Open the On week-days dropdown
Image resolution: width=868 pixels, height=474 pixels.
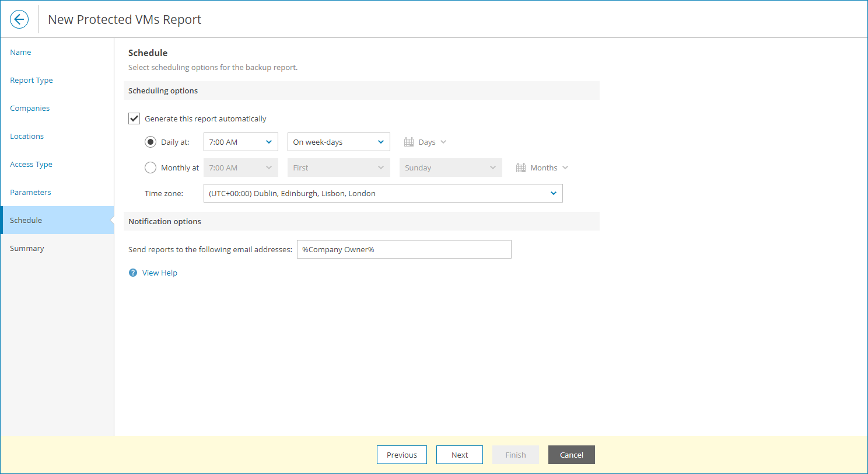pyautogui.click(x=338, y=141)
